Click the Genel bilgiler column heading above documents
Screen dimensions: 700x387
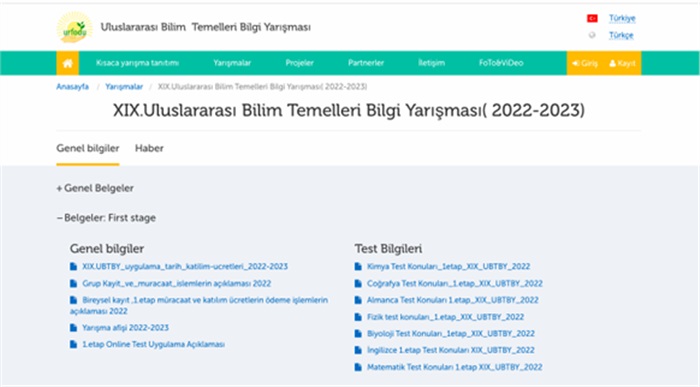pyautogui.click(x=107, y=249)
